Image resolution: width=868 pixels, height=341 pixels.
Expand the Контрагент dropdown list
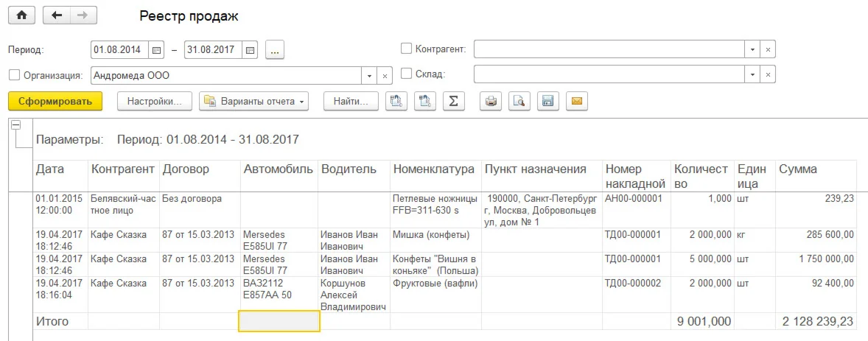point(752,50)
